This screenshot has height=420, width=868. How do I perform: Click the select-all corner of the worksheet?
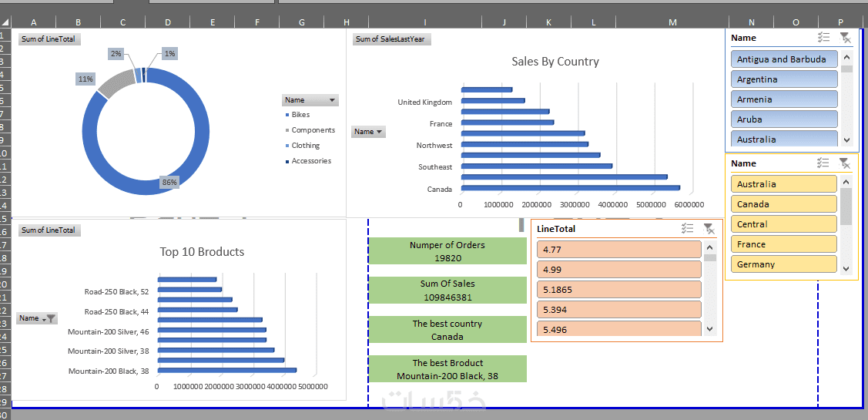coord(5,22)
